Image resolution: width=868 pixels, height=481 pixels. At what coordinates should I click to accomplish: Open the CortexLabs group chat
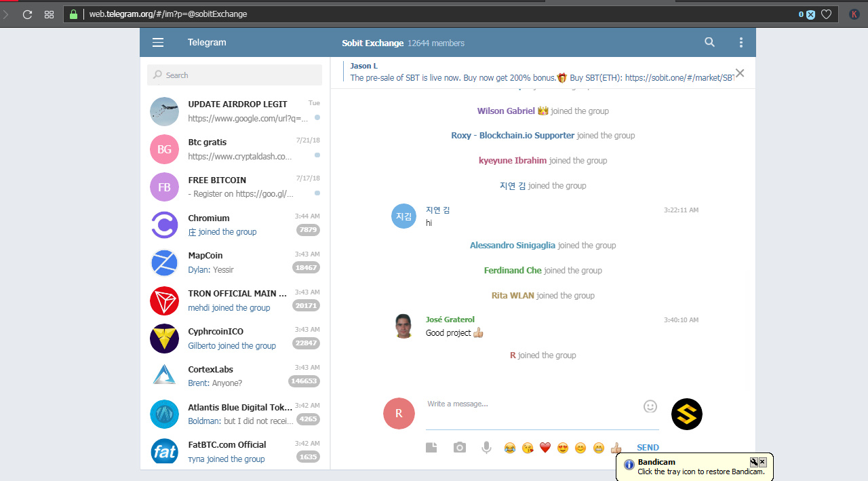tap(235, 377)
